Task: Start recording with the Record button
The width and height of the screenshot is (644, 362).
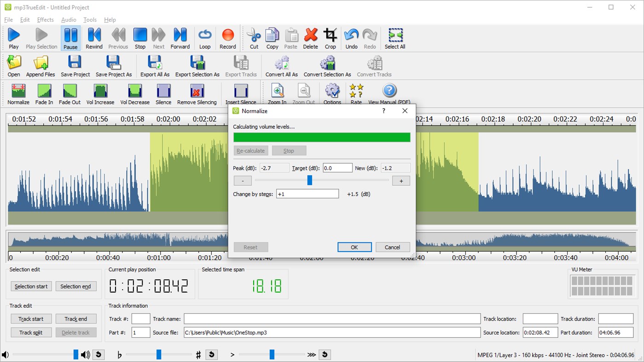Action: point(228,37)
